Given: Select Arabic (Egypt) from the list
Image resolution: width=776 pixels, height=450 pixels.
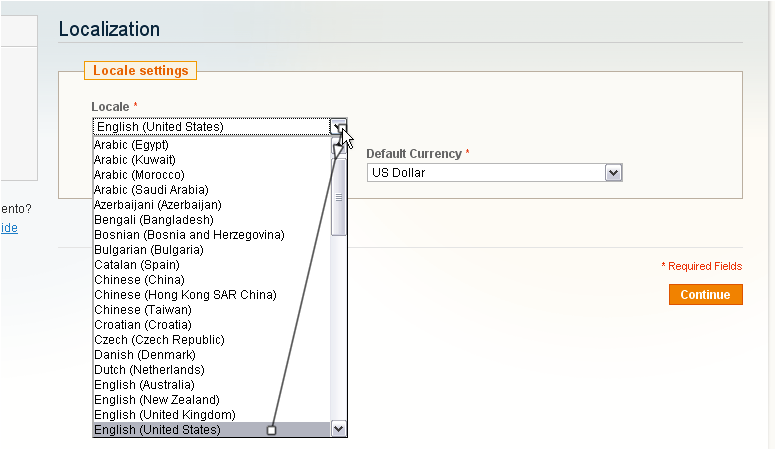Looking at the screenshot, I should pos(131,145).
